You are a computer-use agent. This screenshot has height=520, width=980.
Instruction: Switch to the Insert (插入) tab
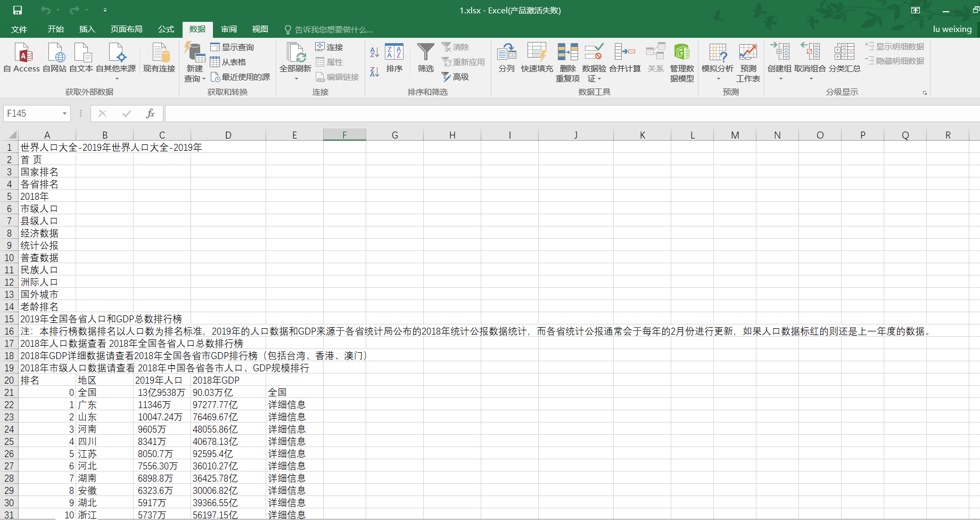(x=87, y=29)
